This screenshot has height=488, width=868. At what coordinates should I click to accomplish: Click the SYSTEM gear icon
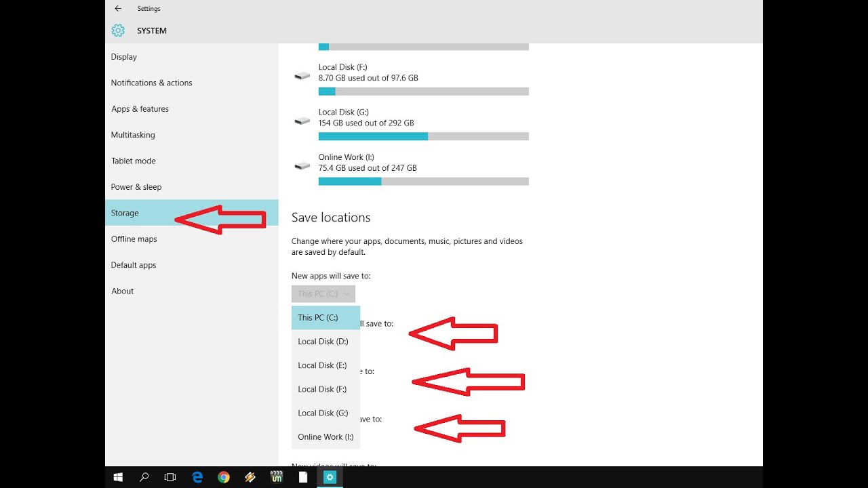(x=118, y=30)
